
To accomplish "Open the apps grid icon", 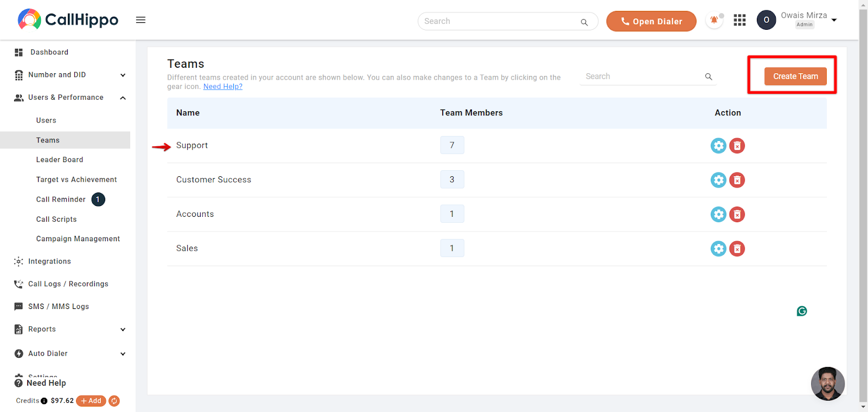I will tap(739, 21).
